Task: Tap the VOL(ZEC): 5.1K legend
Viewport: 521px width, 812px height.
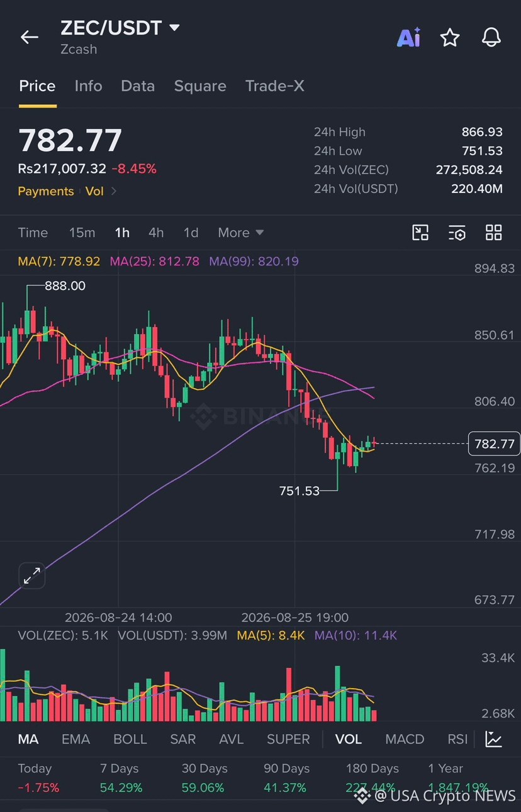Action: 63,635
